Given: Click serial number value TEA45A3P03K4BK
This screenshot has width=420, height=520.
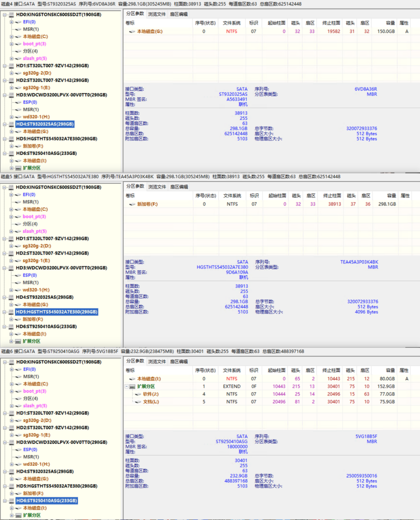Looking at the screenshot, I should 359,262.
